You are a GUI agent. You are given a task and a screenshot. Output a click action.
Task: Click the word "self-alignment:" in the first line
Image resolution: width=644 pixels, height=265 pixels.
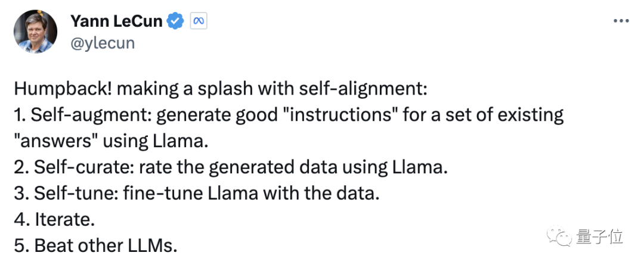point(365,90)
